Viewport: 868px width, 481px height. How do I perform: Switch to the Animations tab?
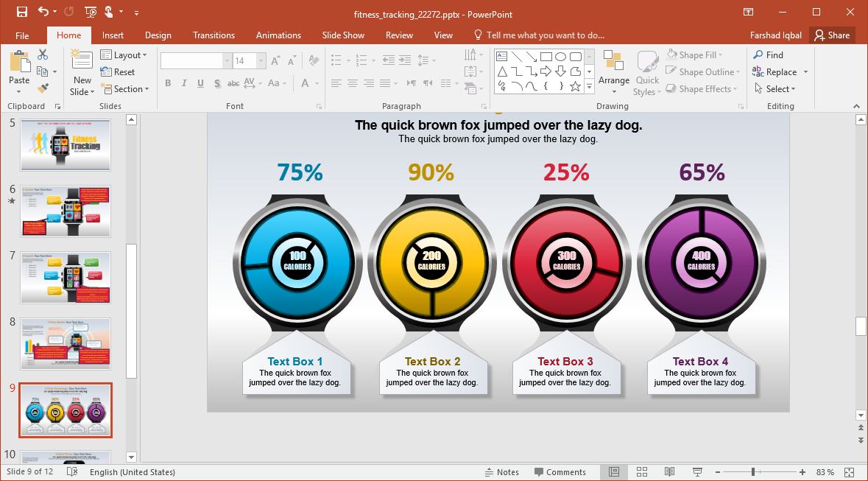pos(278,35)
